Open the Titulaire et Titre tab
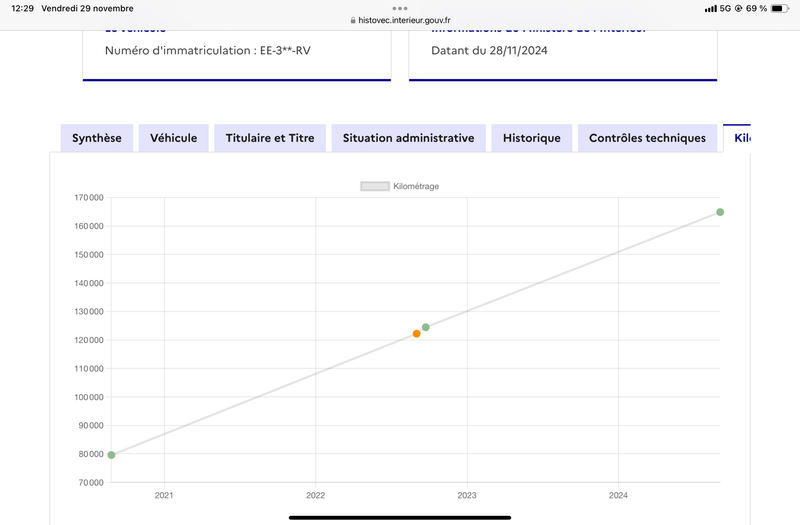Screen dimensions: 800x525 (x=270, y=138)
